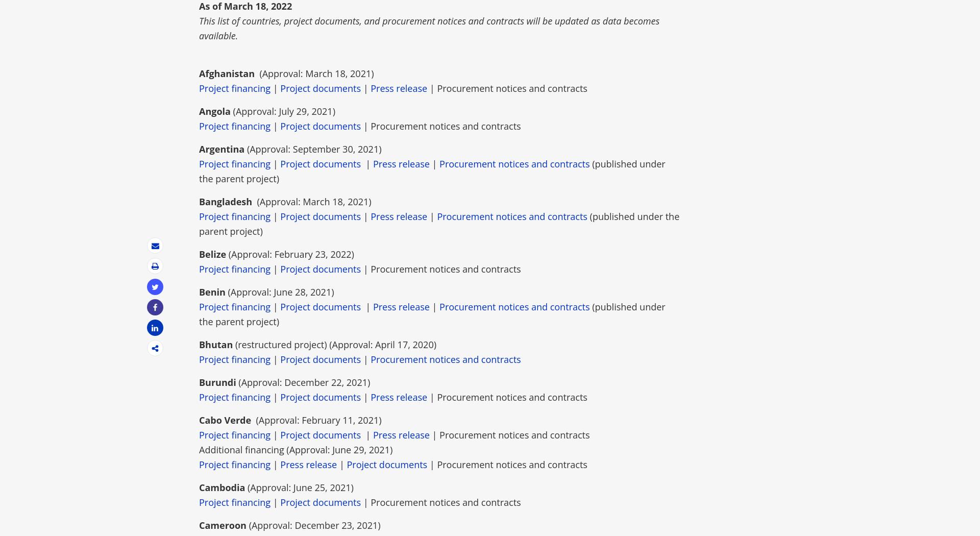Click '(Approval: December 23, 2021)' Cameroon date
This screenshot has height=536, width=980.
click(314, 525)
